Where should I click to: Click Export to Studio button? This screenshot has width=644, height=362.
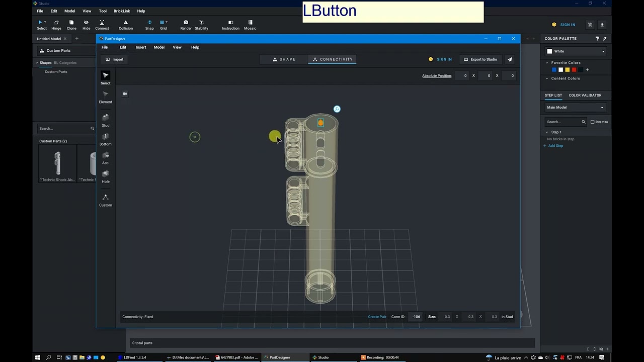click(480, 59)
